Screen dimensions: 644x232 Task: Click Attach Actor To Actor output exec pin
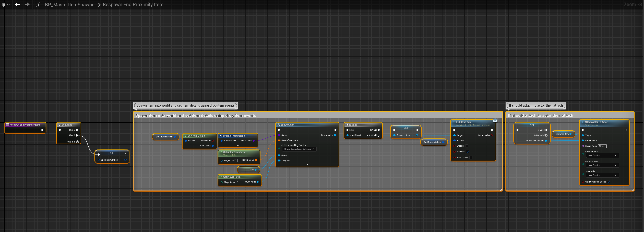click(626, 130)
